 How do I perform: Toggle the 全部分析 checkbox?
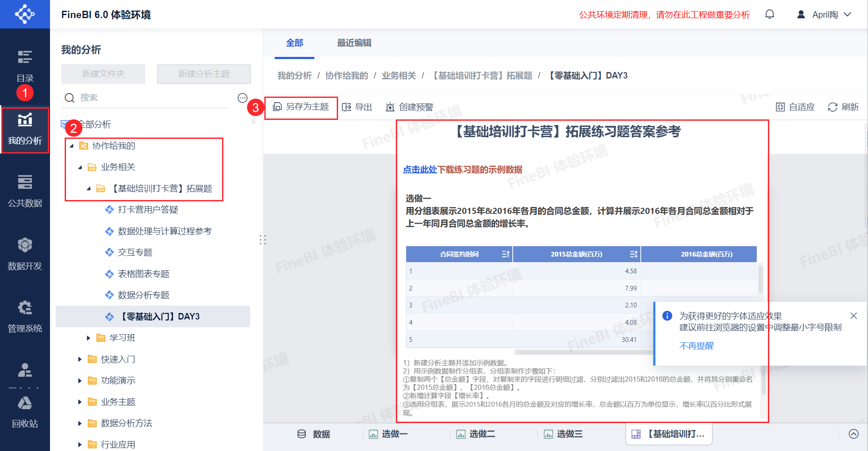65,125
